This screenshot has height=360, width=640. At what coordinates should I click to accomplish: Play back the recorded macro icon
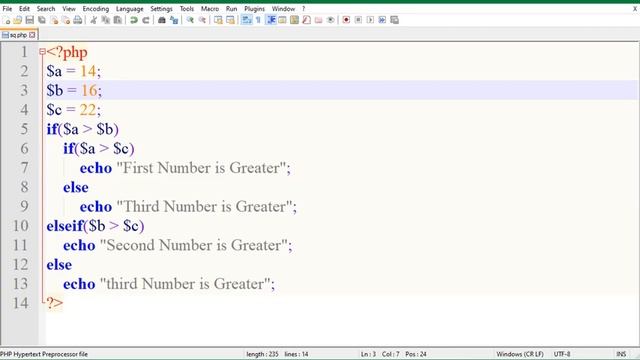point(370,20)
